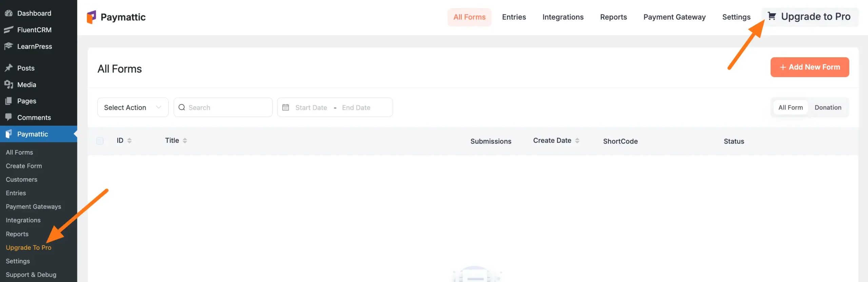The height and width of the screenshot is (282, 868).
Task: Open the Integrations top navigation tab
Action: [x=563, y=17]
